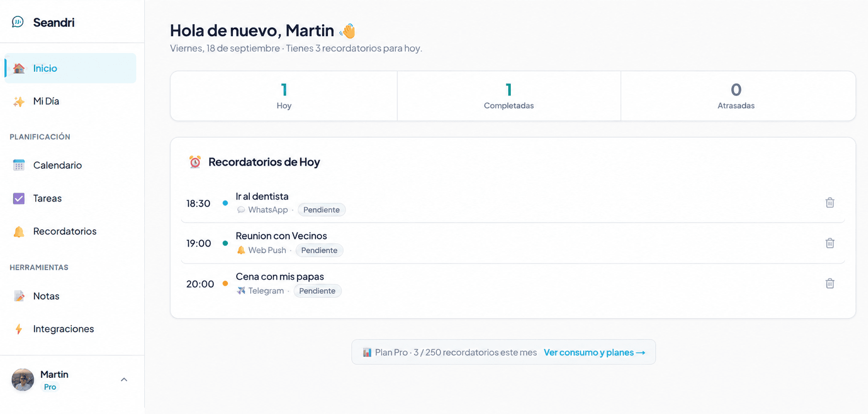Image resolution: width=868 pixels, height=414 pixels.
Task: Click the Pendiente badge for Reunion con Vecinos
Action: point(320,251)
